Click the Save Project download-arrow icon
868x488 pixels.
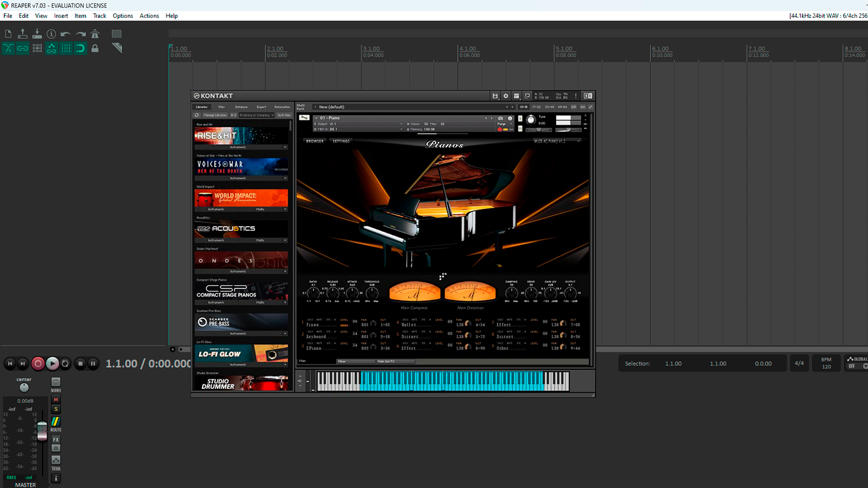point(37,34)
